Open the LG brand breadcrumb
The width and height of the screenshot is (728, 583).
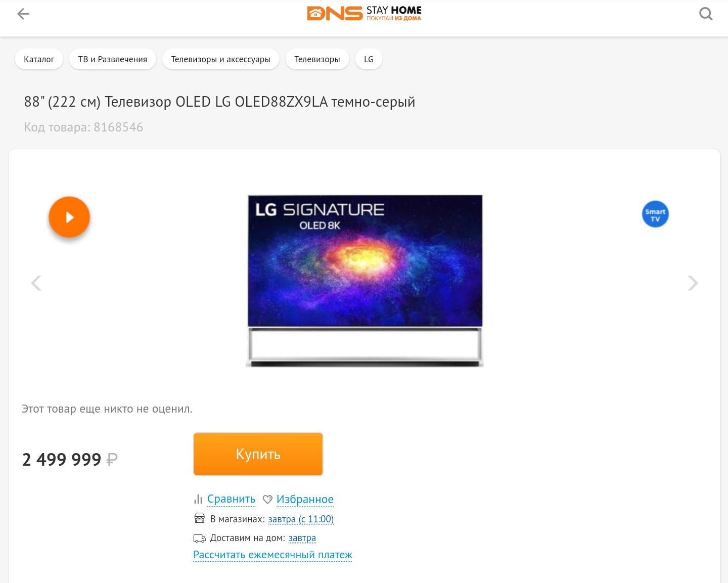point(369,59)
